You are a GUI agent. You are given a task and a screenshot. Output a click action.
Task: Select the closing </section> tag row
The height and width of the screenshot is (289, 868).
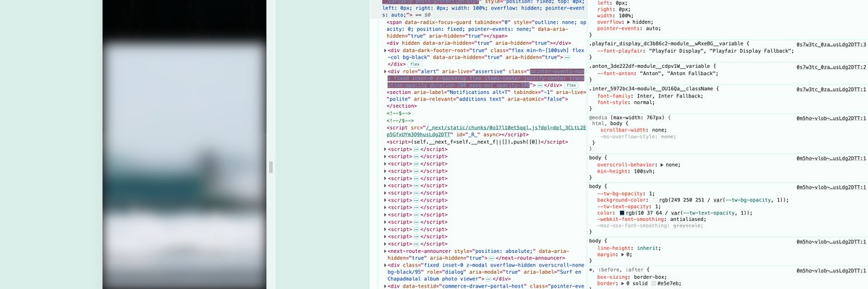tap(402, 105)
